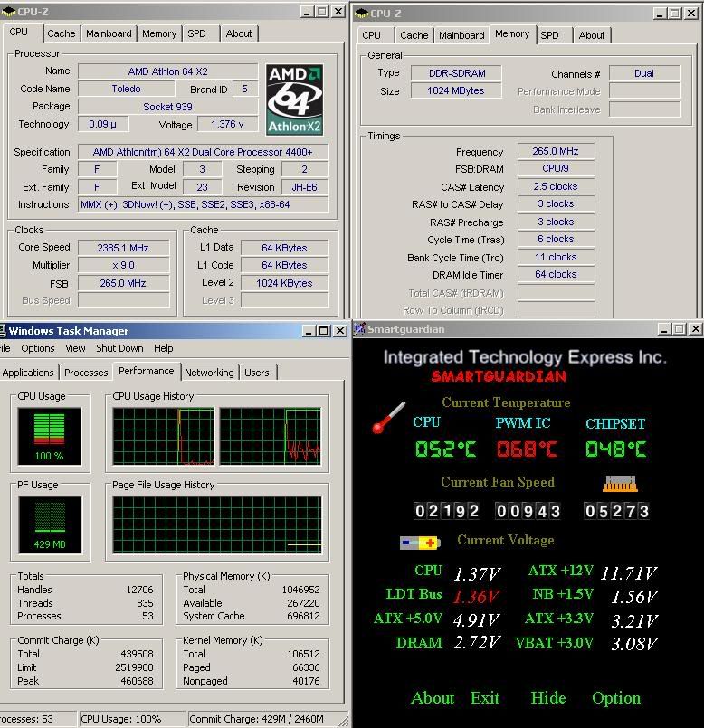Click DRAM voltage 2.72V
The image size is (704, 728).
(477, 642)
